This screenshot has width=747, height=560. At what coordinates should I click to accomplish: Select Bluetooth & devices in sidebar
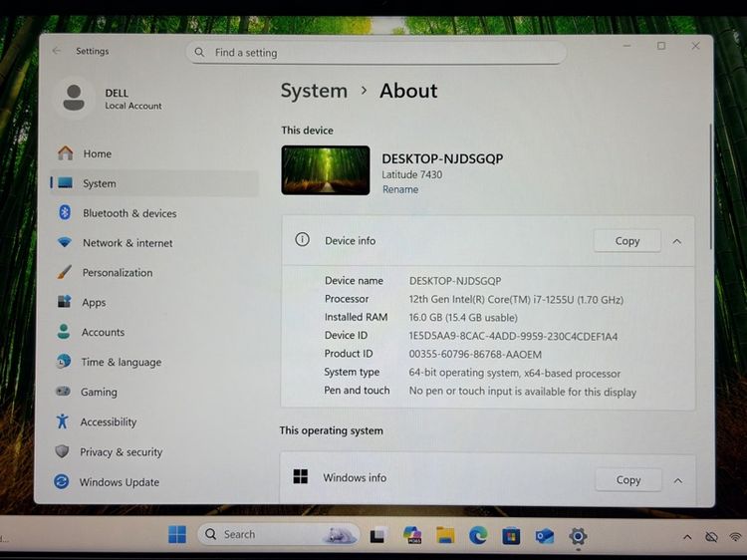click(154, 213)
